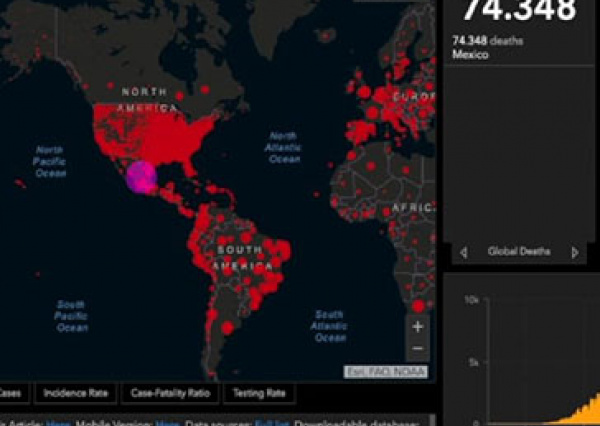Click the Global Deaths panel title
This screenshot has height=426, width=600.
(x=518, y=252)
